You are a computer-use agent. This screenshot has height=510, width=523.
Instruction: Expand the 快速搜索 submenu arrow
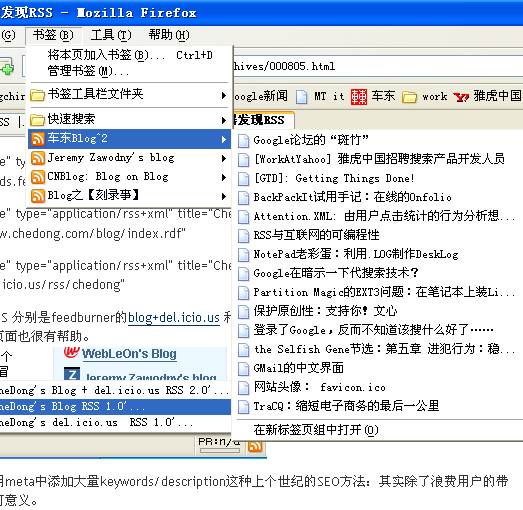(x=224, y=120)
